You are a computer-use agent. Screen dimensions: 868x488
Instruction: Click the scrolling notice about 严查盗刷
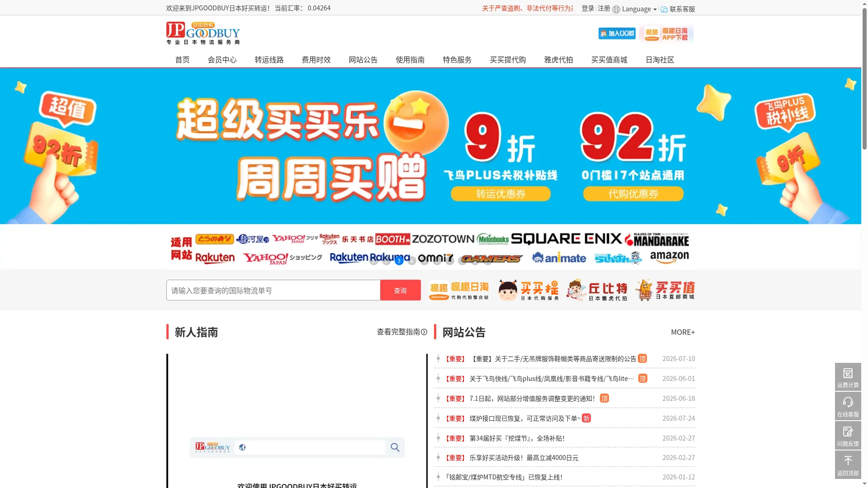pos(527,9)
